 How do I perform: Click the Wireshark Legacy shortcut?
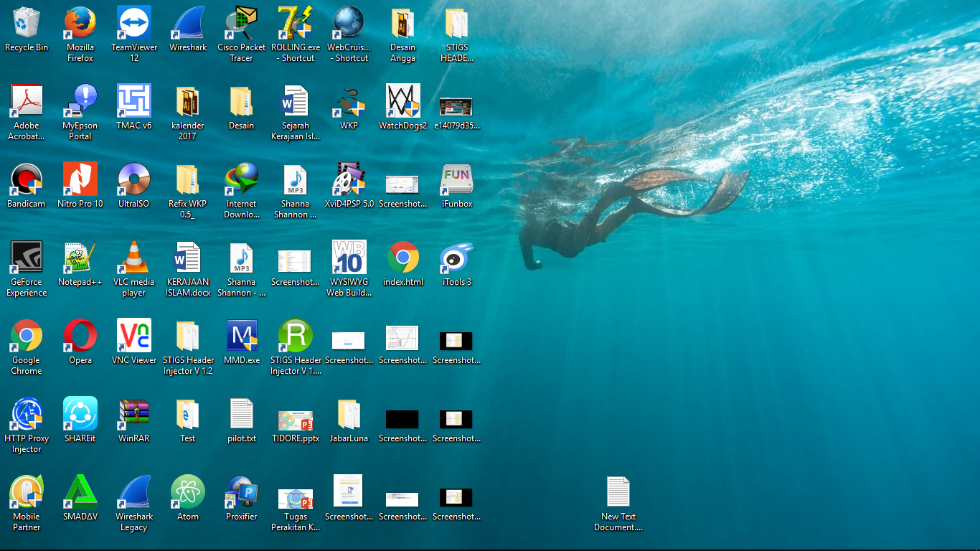pos(134,492)
